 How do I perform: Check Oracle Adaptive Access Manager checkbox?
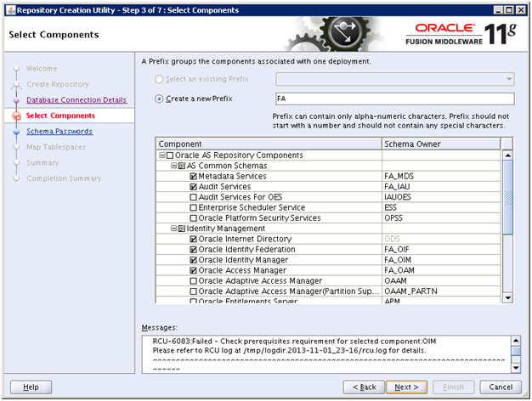(194, 281)
